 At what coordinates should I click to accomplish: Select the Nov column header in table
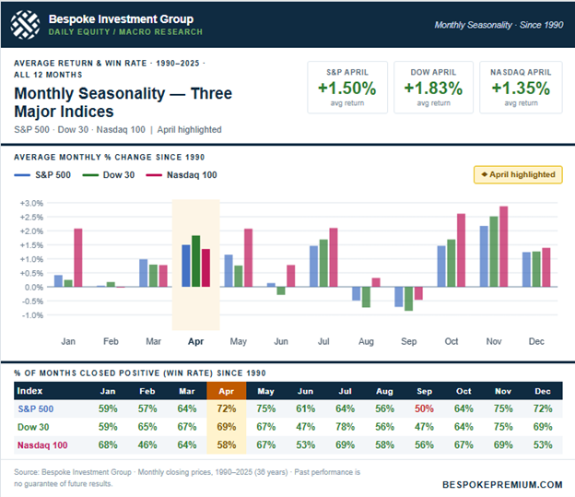tap(503, 391)
